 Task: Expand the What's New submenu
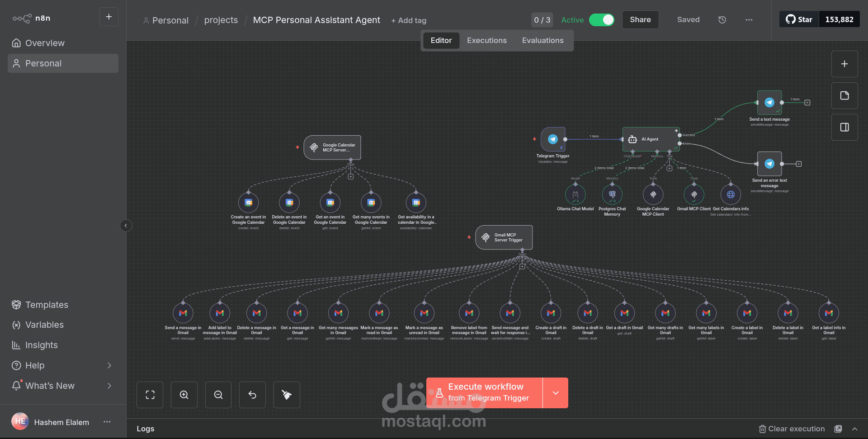[x=109, y=386]
